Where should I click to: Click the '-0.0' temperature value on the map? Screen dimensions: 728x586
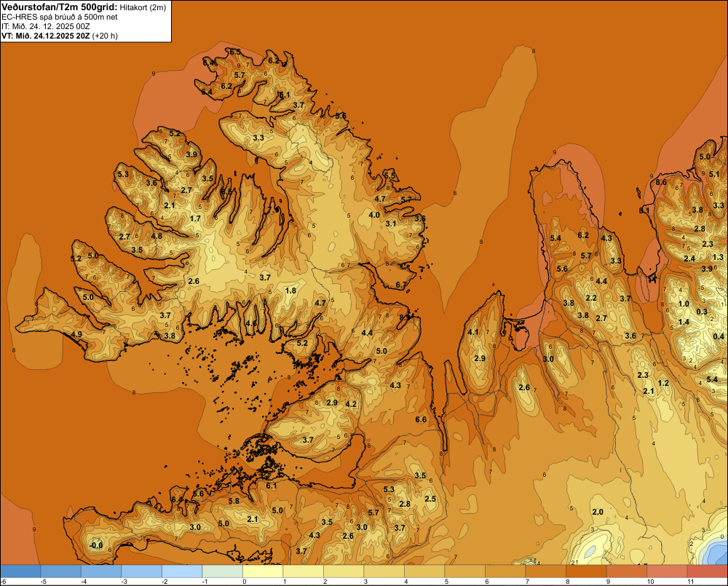point(96,545)
